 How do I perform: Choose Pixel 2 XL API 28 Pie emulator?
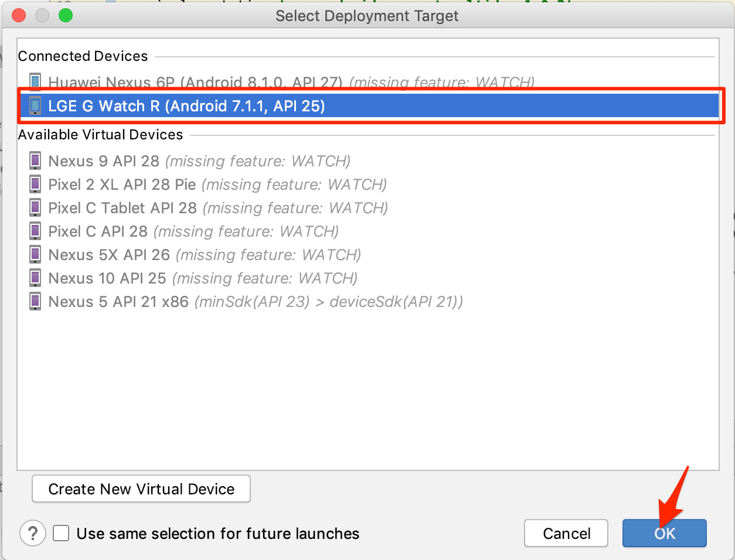click(122, 185)
